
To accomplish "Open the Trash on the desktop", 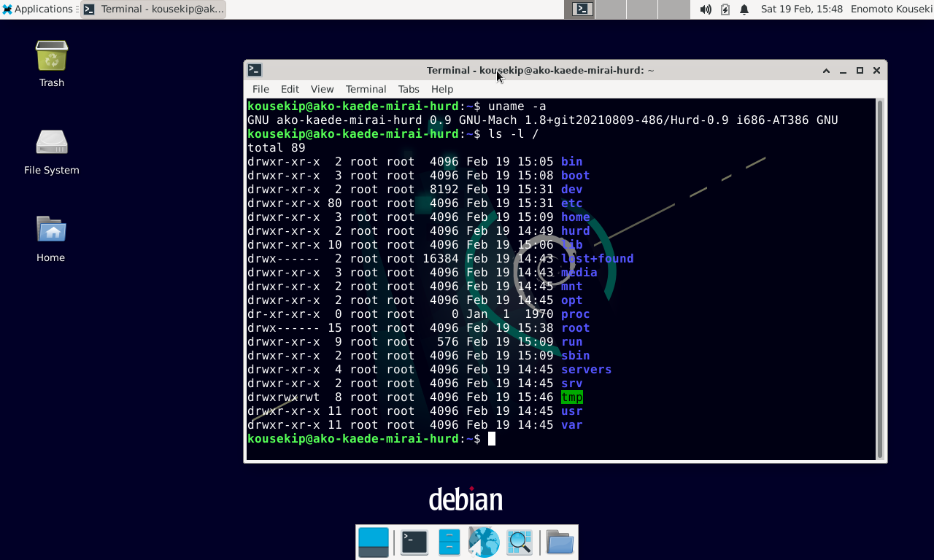I will [51, 55].
